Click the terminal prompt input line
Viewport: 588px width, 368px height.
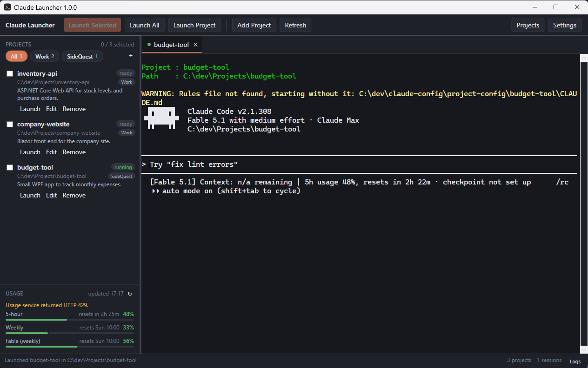(359, 164)
